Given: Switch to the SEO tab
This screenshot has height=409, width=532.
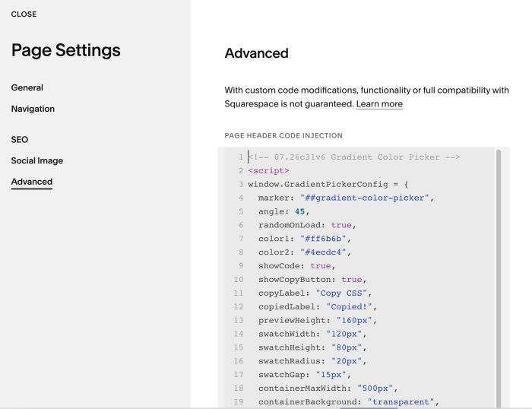Looking at the screenshot, I should pyautogui.click(x=20, y=140).
